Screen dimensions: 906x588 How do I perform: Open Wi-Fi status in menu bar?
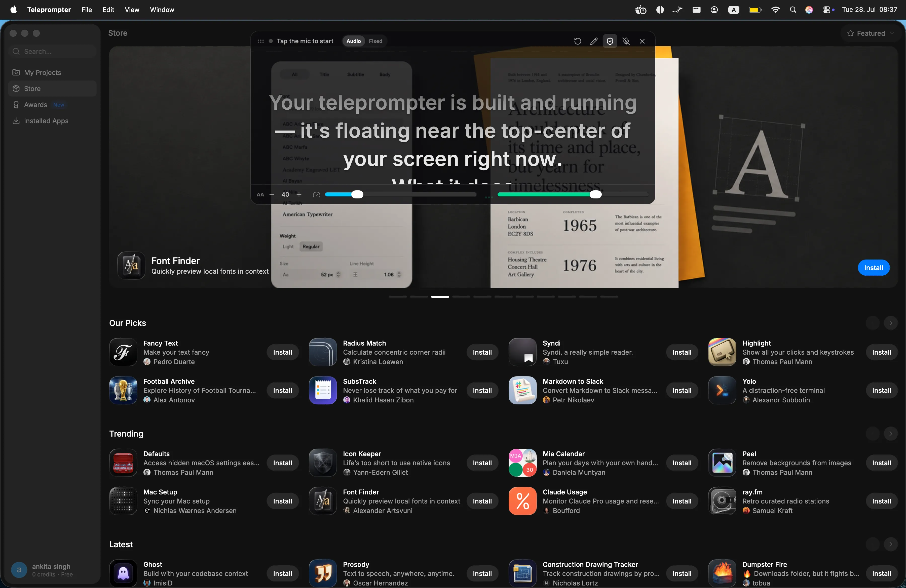click(x=775, y=10)
